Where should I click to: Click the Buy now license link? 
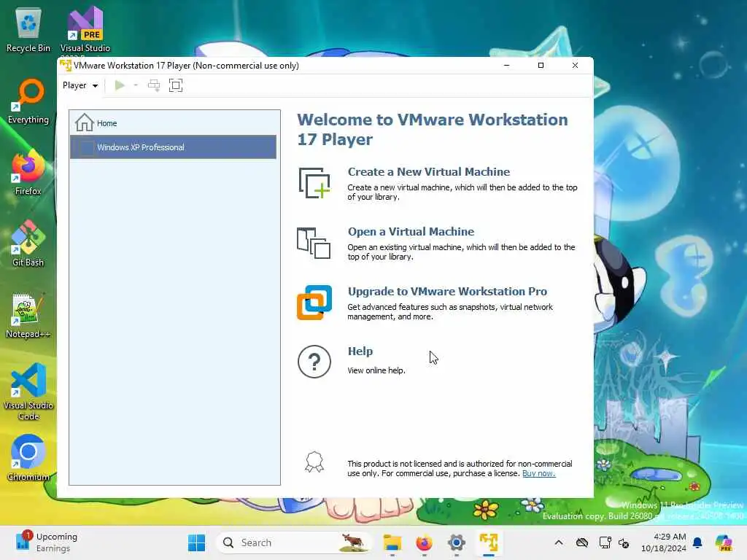[539, 473]
